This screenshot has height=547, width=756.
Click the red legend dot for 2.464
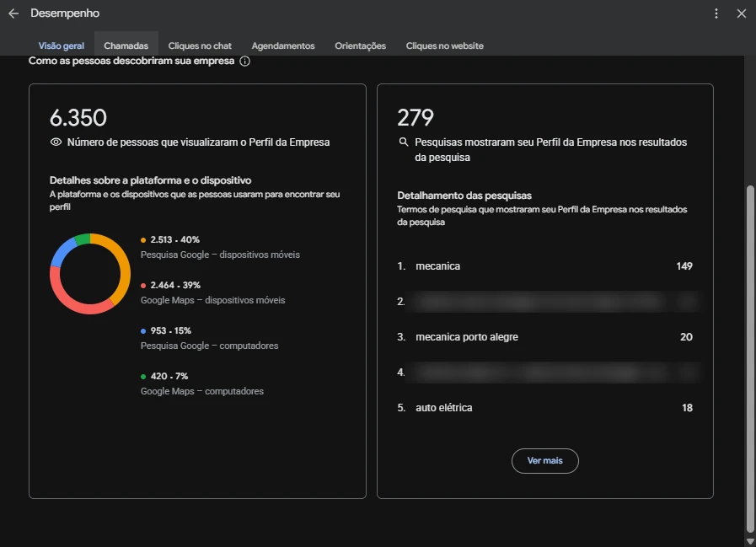click(143, 286)
